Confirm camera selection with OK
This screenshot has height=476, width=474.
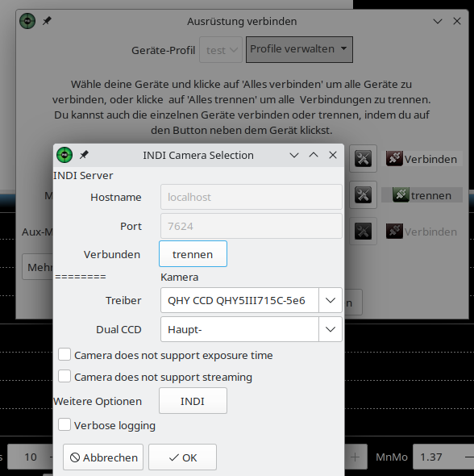click(x=182, y=457)
